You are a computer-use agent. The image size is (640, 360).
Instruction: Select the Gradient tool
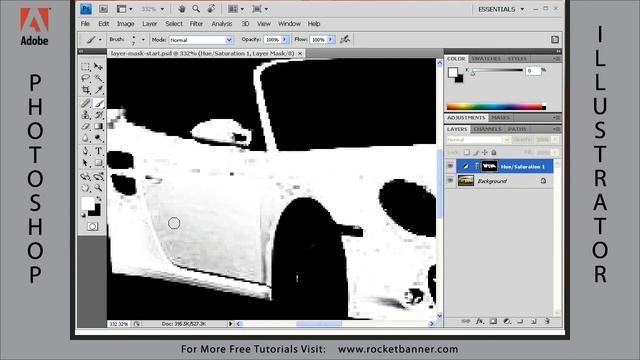pyautogui.click(x=98, y=127)
